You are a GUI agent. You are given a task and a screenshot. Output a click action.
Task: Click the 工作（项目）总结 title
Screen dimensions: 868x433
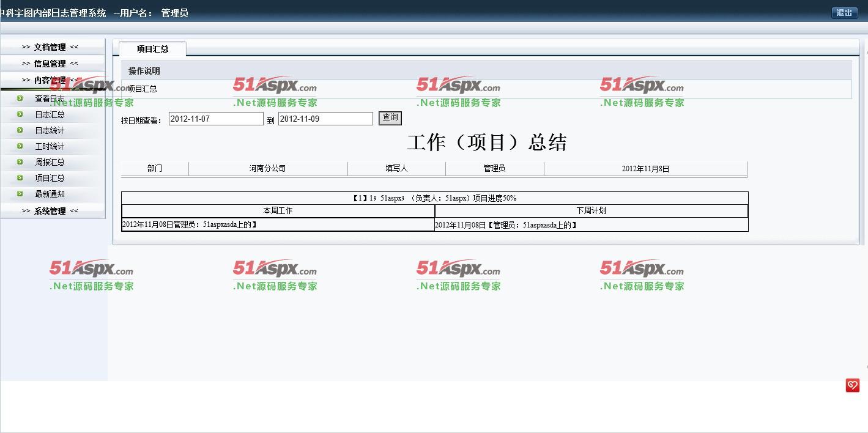point(487,142)
